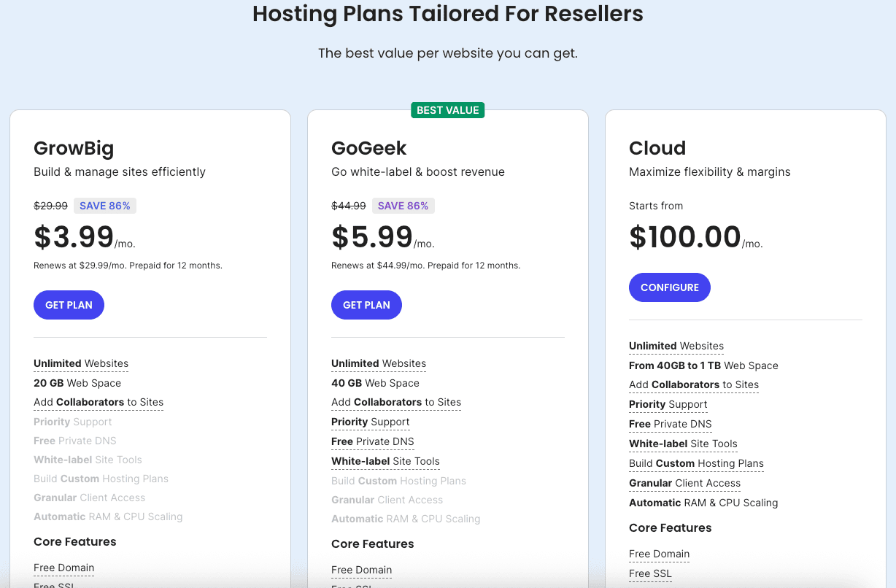Screen dimensions: 896x588
Task: Click the SAVE 86% badge on GoGeek
Action: click(x=403, y=205)
